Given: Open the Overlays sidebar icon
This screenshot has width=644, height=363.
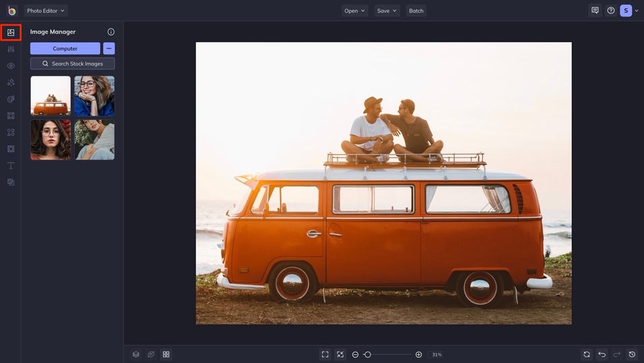Looking at the screenshot, I should [x=11, y=149].
